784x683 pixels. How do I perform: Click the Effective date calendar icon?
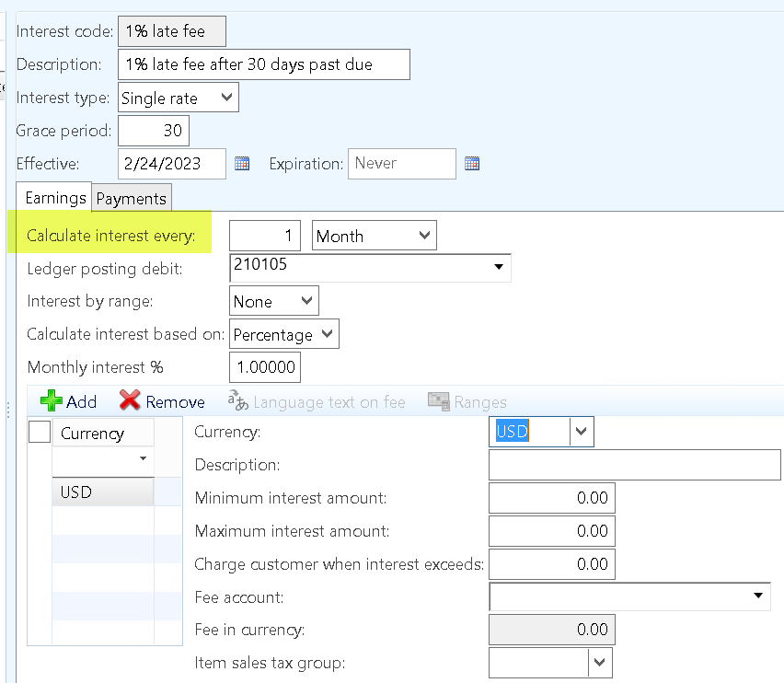[x=242, y=164]
